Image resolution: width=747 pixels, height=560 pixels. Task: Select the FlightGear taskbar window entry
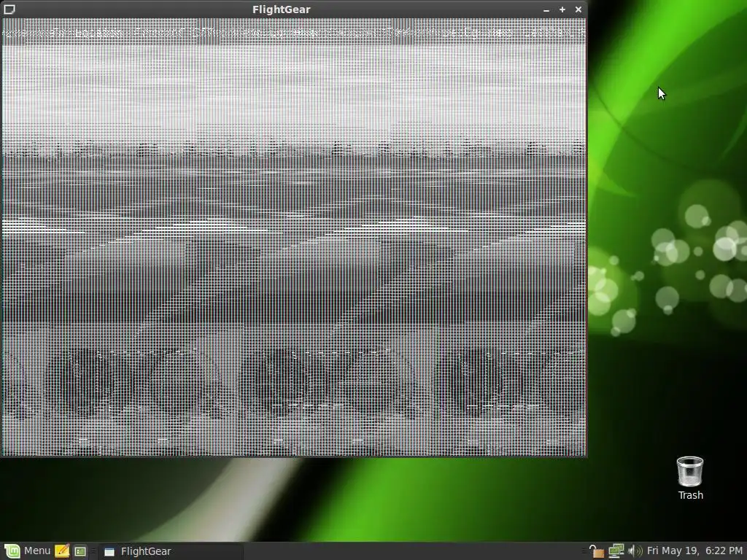(171, 551)
